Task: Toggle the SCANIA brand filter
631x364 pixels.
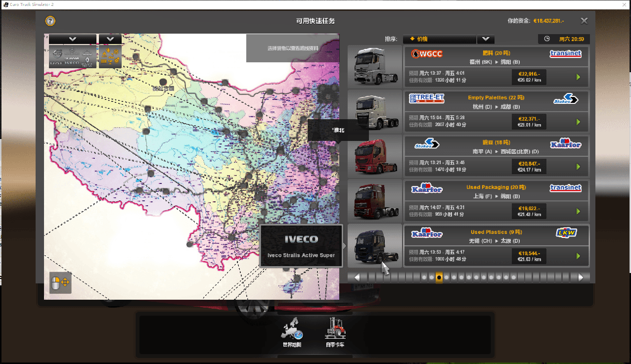Action: (72, 58)
